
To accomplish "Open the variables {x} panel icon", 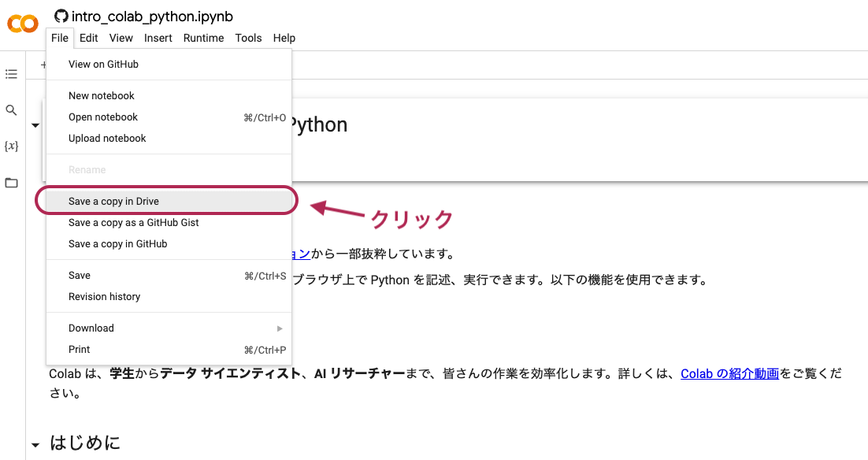I will (x=11, y=147).
